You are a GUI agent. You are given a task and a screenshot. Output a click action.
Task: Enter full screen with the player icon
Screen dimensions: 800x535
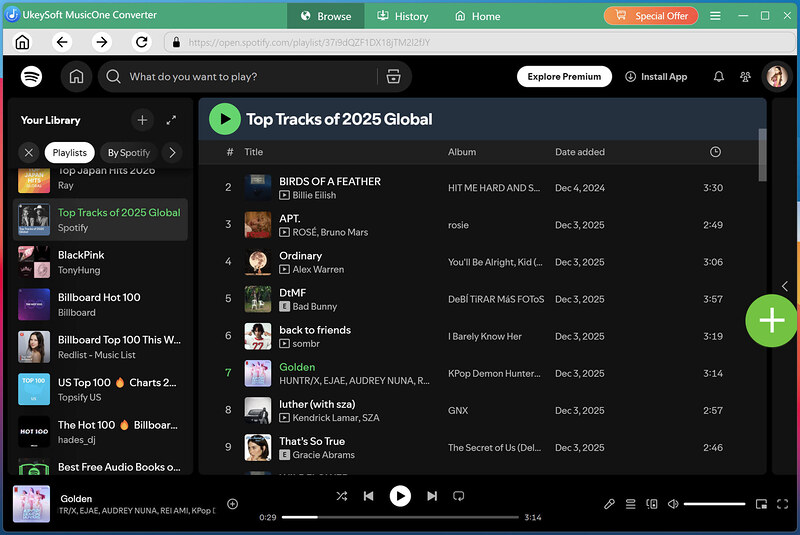tap(782, 504)
